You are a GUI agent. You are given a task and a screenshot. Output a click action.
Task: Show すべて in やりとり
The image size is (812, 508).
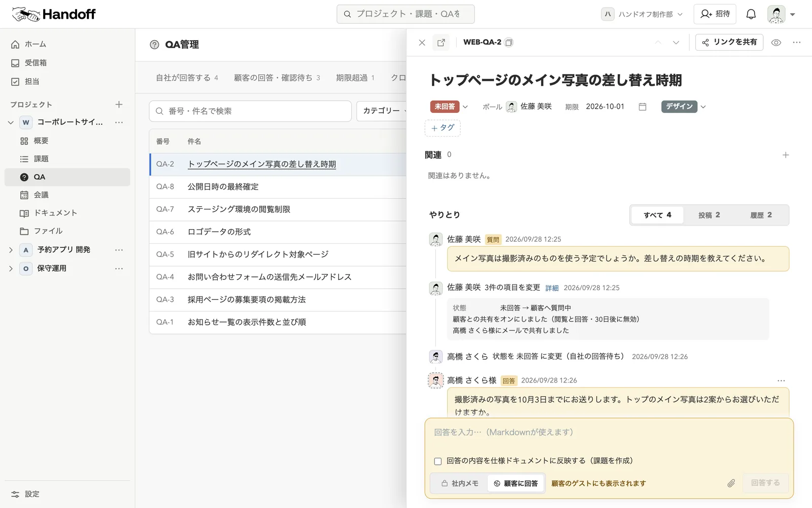click(657, 215)
